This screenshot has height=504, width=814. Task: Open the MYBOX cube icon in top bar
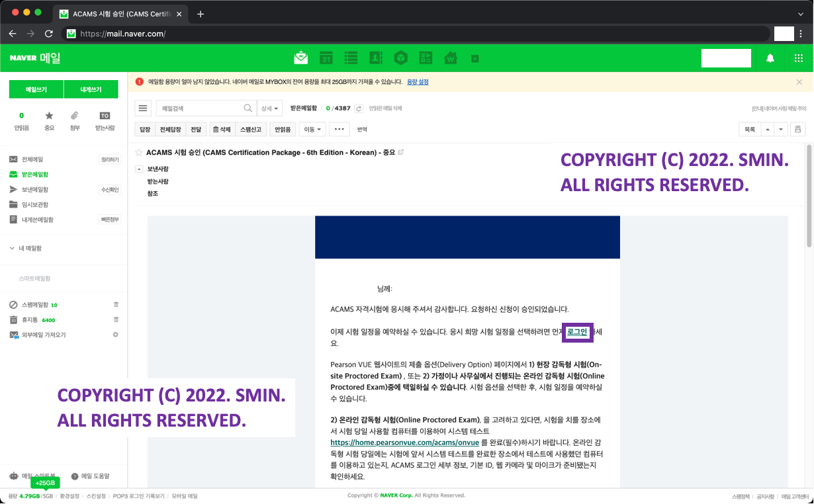[400, 58]
